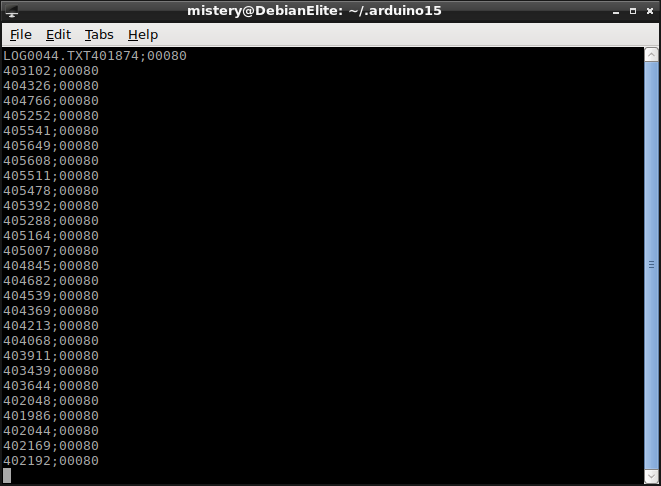Open the File menu
The width and height of the screenshot is (661, 486).
(x=20, y=34)
